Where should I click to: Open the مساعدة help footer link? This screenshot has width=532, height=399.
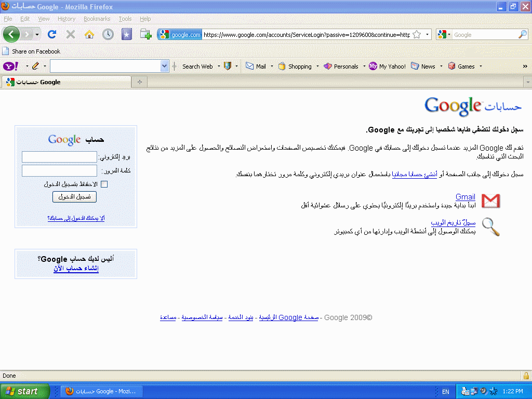click(168, 317)
